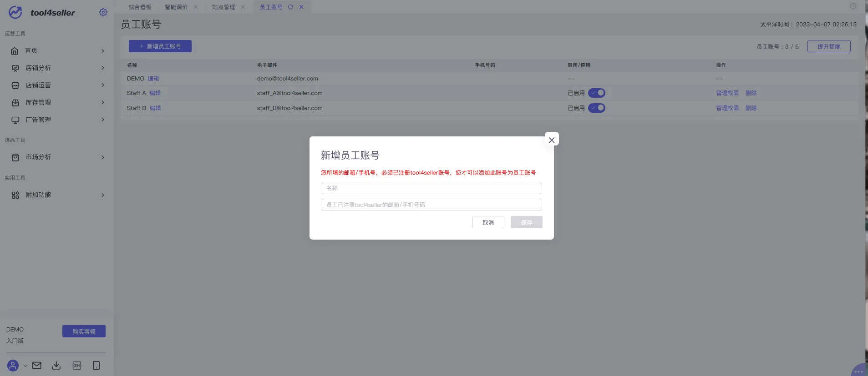
Task: Toggle the 已启用 switch for Staff B
Action: [597, 108]
